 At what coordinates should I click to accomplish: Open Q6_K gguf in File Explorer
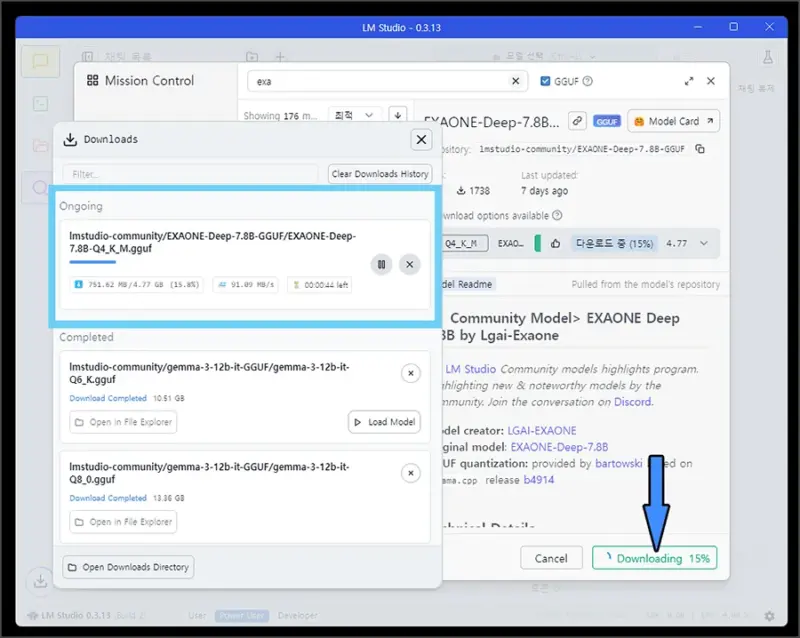[x=123, y=422]
